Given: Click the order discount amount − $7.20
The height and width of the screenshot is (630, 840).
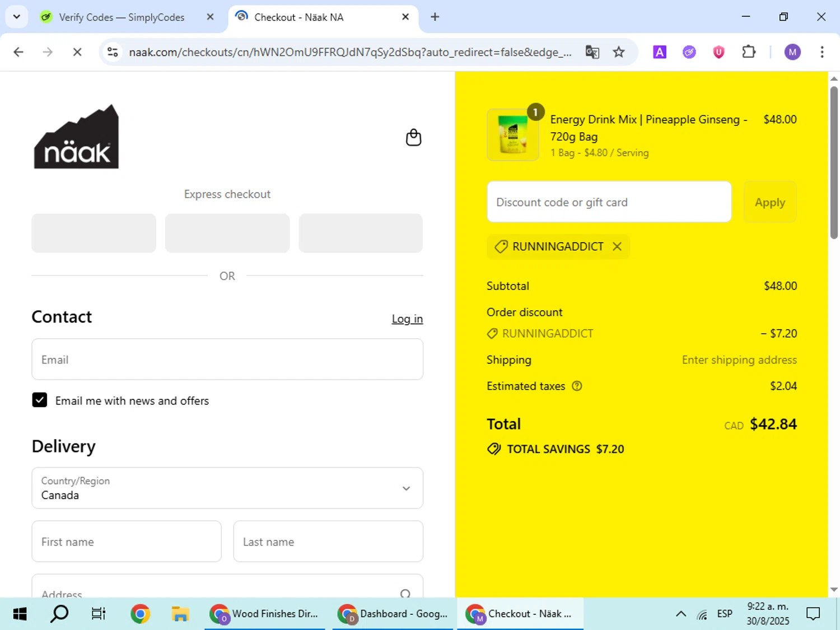Looking at the screenshot, I should pos(778,333).
